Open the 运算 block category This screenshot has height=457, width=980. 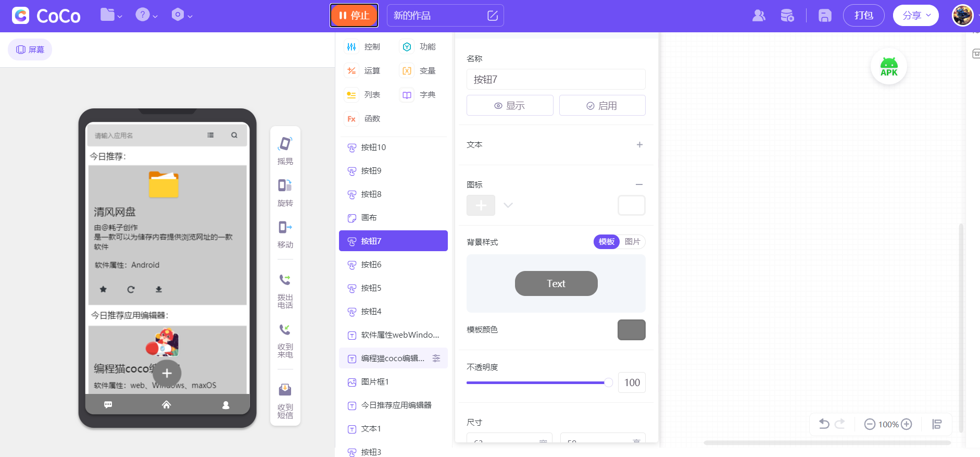(x=363, y=71)
